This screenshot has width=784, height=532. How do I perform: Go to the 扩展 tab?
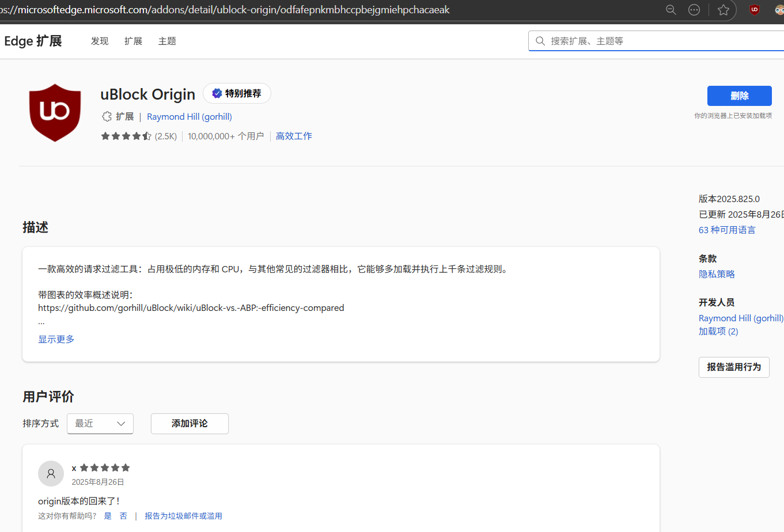133,41
